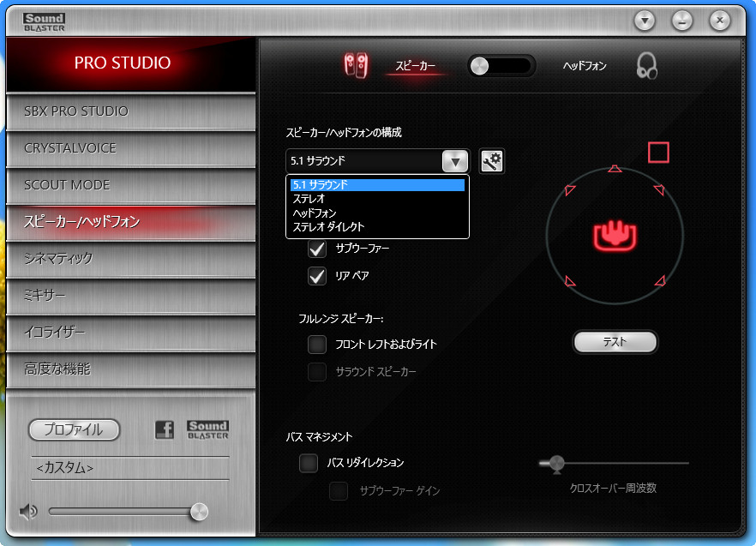This screenshot has width=756, height=546.
Task: Click the front left speaker triangle
Action: click(x=570, y=189)
